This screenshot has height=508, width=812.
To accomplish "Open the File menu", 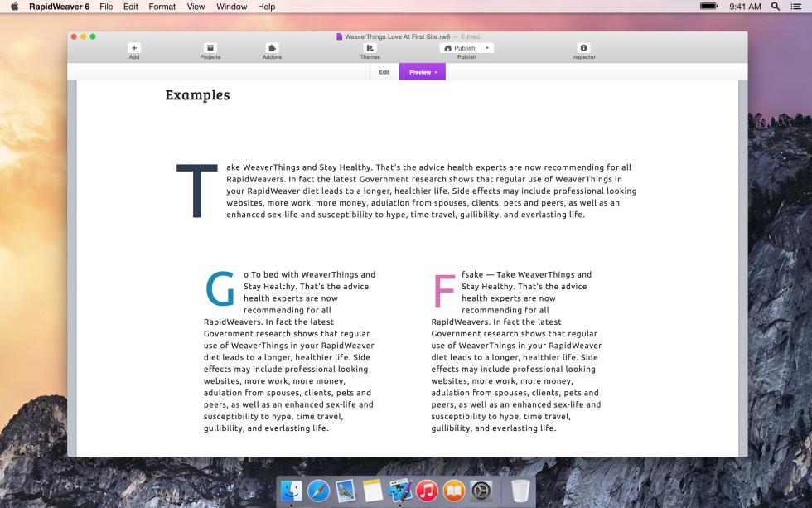I will (x=106, y=7).
